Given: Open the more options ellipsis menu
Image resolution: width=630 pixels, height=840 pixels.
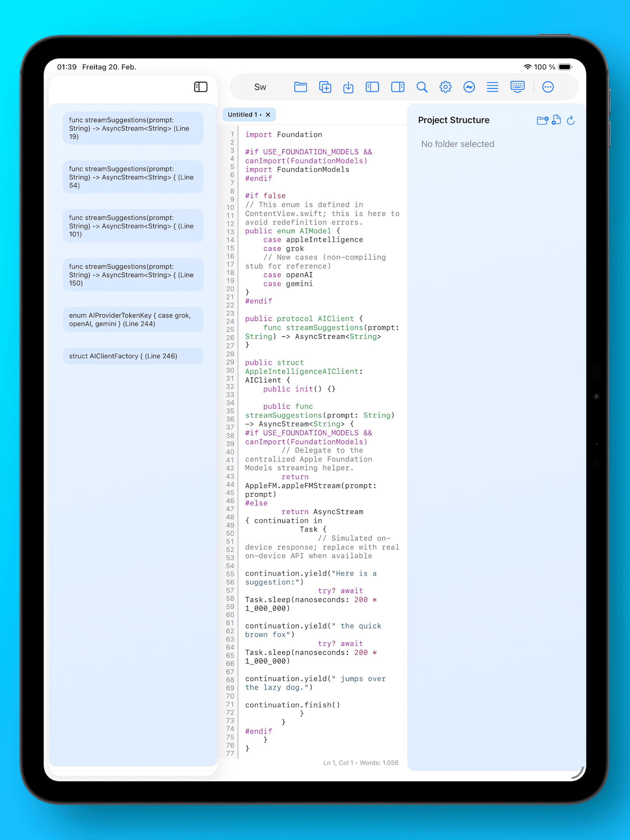Looking at the screenshot, I should (x=548, y=87).
